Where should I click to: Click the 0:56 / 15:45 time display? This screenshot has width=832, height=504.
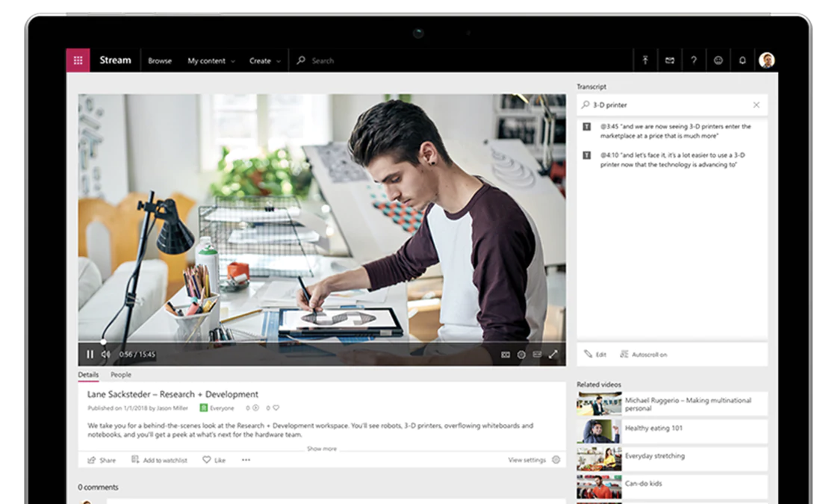(137, 355)
